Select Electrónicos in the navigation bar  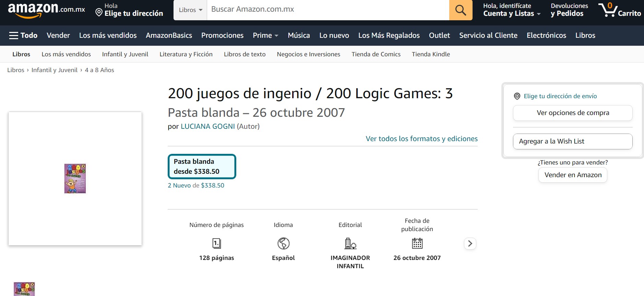(546, 35)
